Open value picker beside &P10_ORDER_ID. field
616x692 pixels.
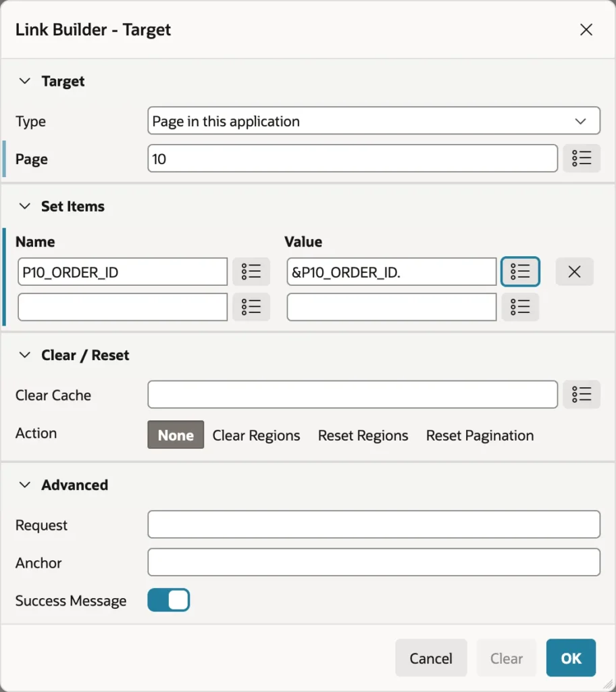click(x=520, y=272)
